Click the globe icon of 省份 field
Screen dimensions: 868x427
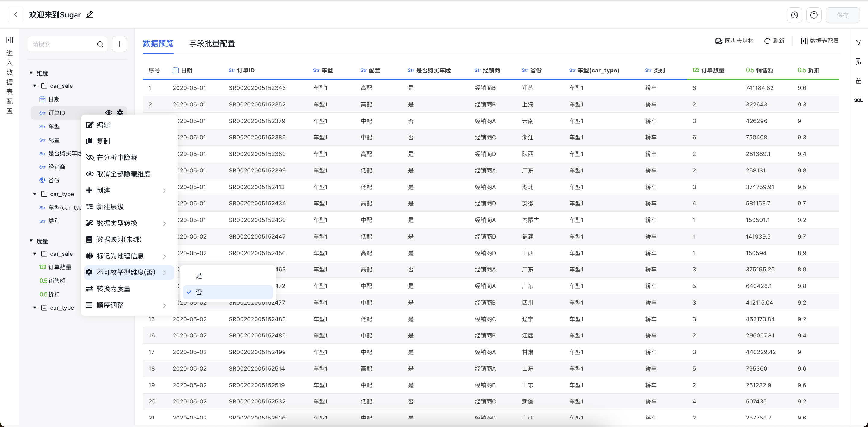tap(42, 180)
